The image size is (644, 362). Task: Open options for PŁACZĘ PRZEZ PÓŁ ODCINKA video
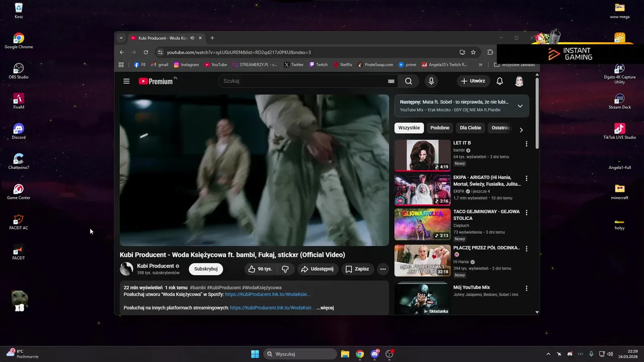click(527, 249)
